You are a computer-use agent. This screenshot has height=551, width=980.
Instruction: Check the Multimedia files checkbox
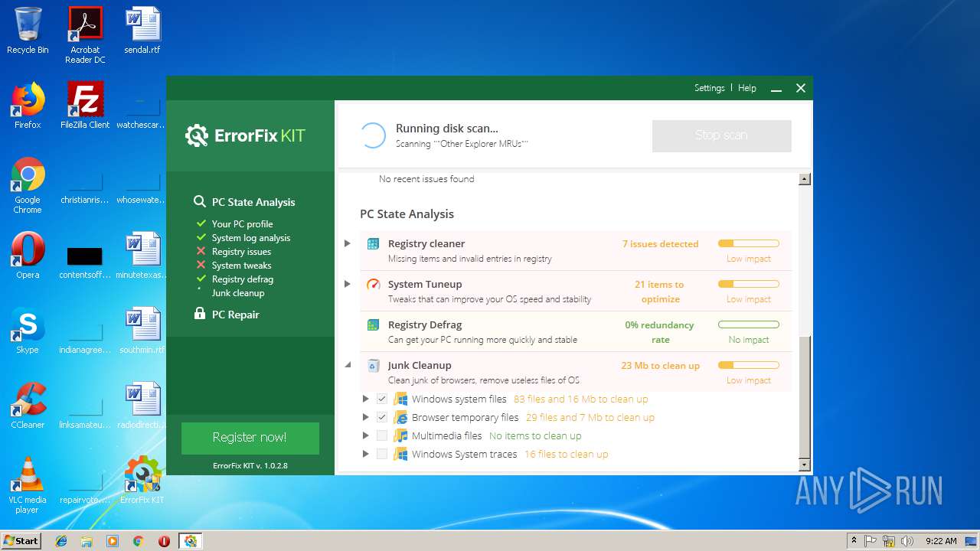(381, 435)
